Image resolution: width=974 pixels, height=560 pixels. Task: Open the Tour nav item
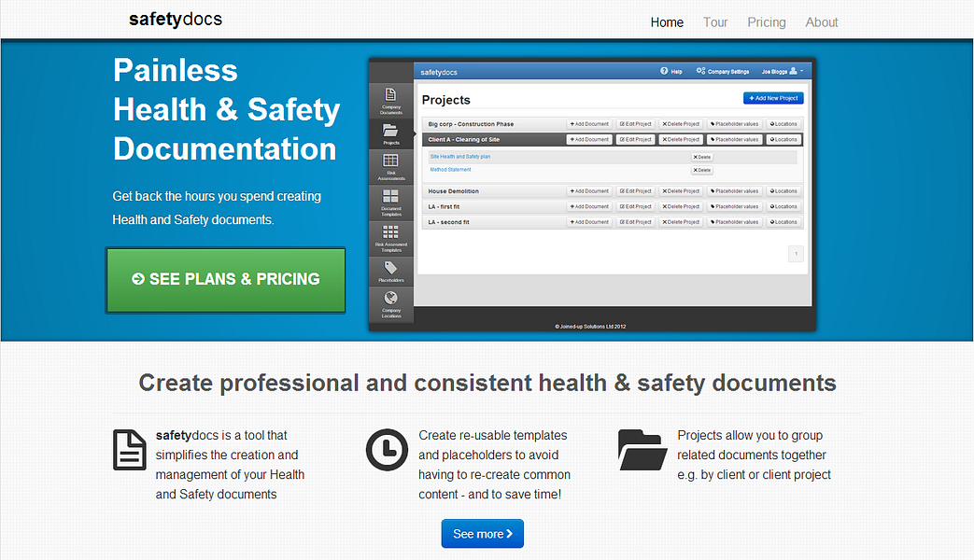click(715, 22)
